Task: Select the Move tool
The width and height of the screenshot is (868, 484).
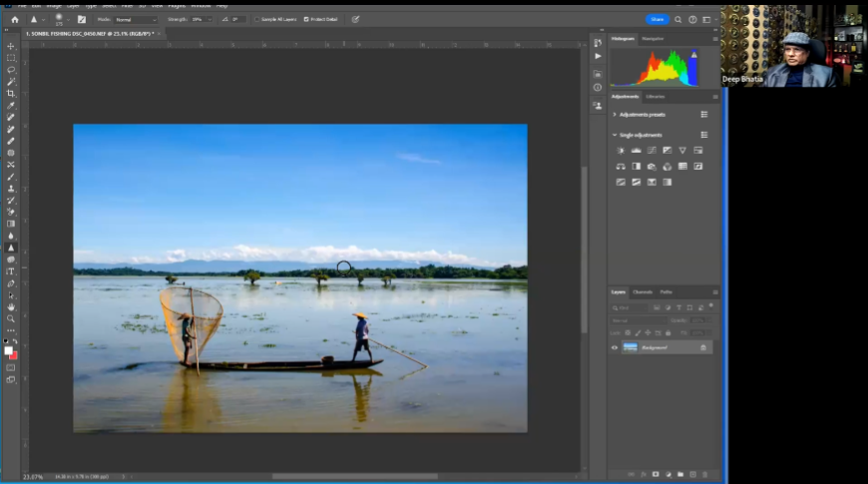Action: [11, 46]
